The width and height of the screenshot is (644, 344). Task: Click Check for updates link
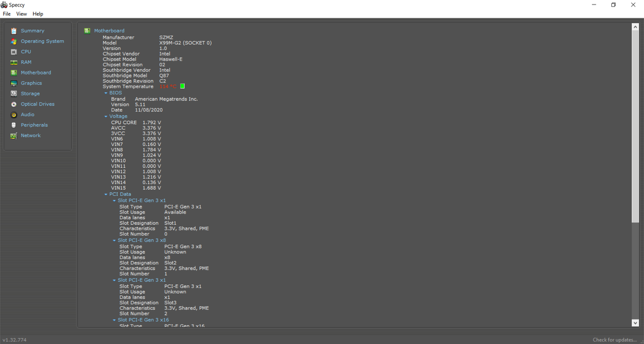615,340
